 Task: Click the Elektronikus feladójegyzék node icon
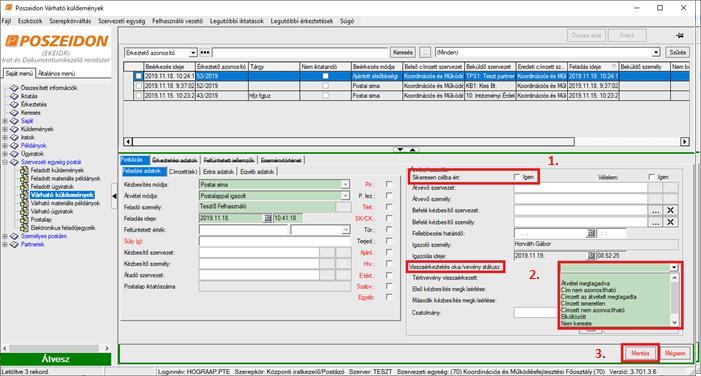tap(24, 228)
